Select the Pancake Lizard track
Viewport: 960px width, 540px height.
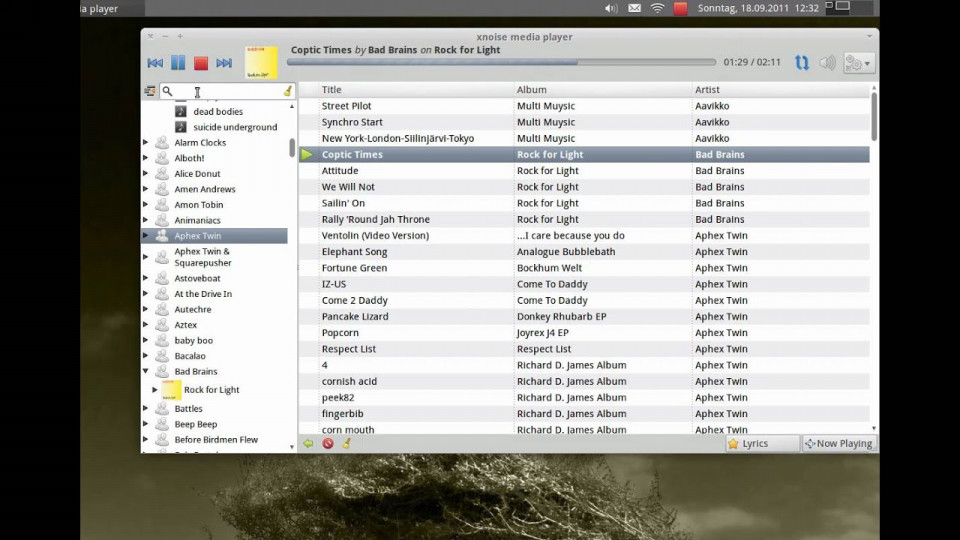(584, 317)
